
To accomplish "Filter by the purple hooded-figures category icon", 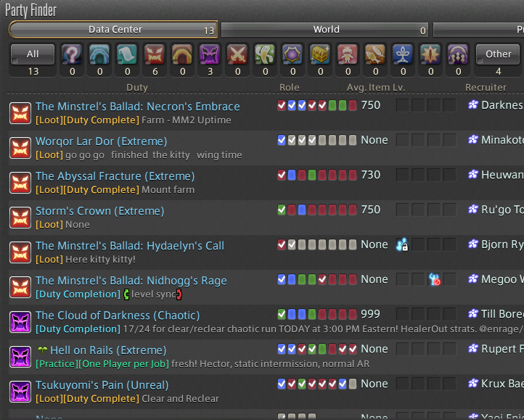I will tap(458, 54).
